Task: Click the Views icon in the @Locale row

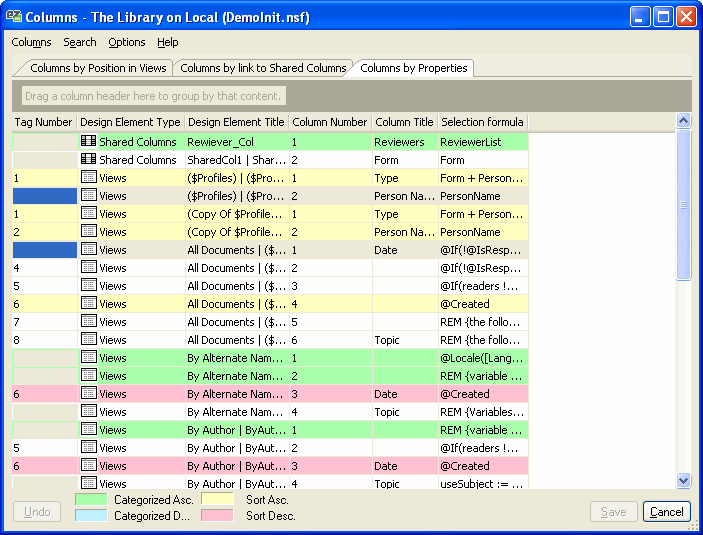Action: click(x=88, y=358)
